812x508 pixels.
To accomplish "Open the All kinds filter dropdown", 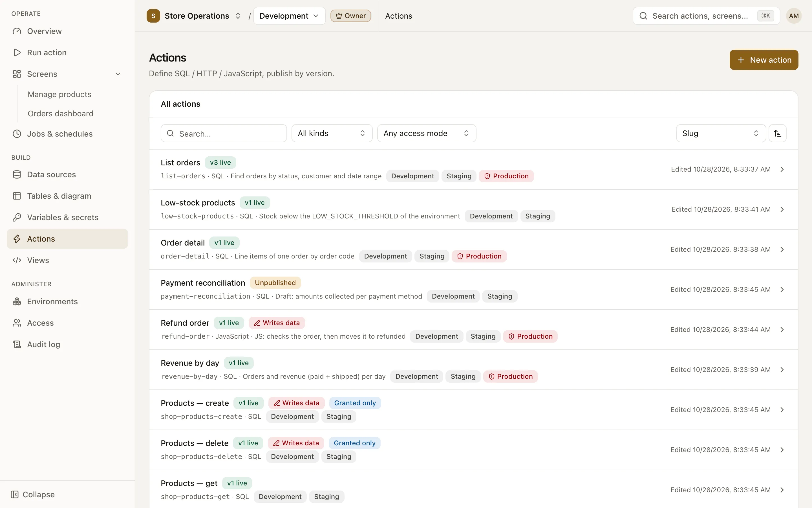I will [332, 133].
